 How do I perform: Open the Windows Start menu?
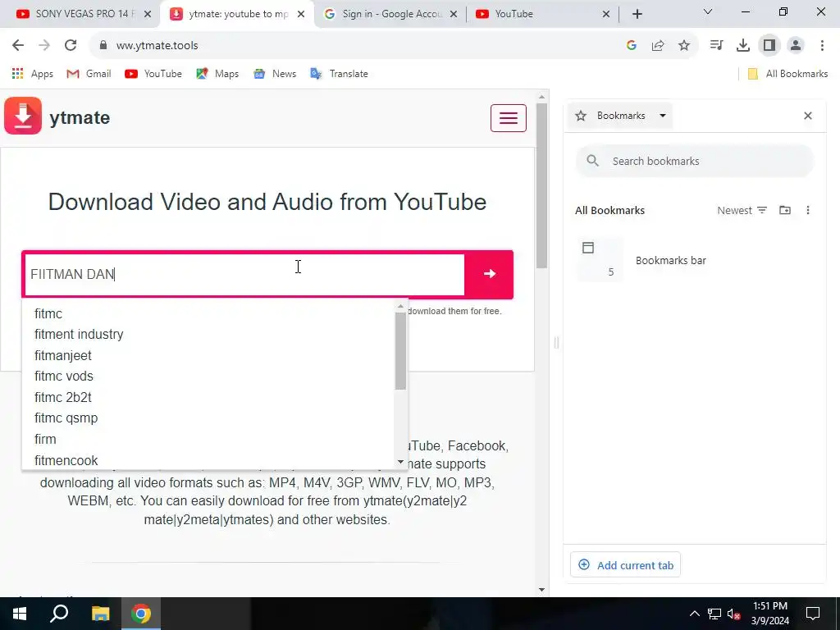[20, 614]
